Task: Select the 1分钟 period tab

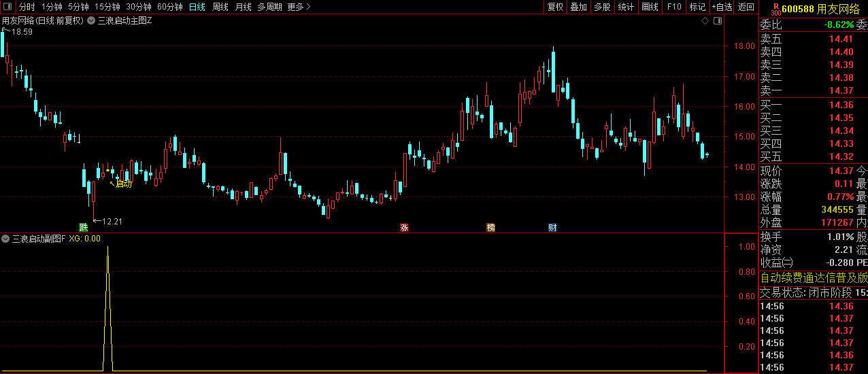Action: (52, 7)
